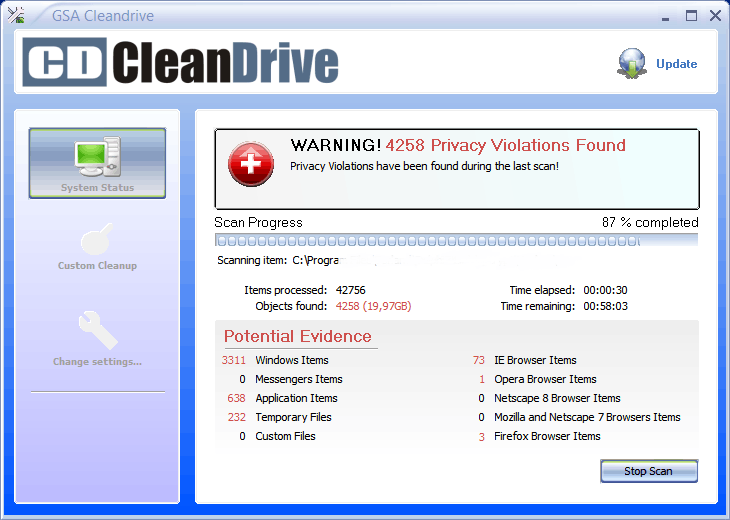Click the Potential Evidence heading
This screenshot has height=520, width=730.
tap(297, 336)
